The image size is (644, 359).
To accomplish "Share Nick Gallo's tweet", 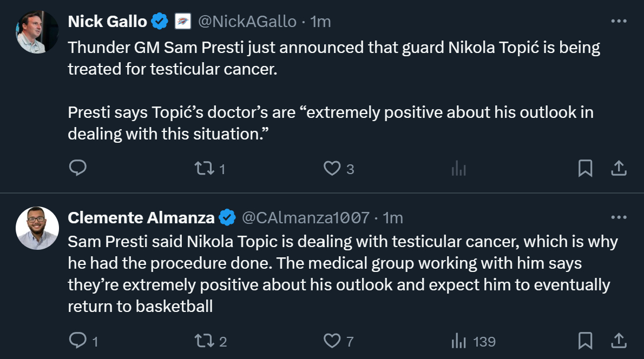I will point(619,169).
